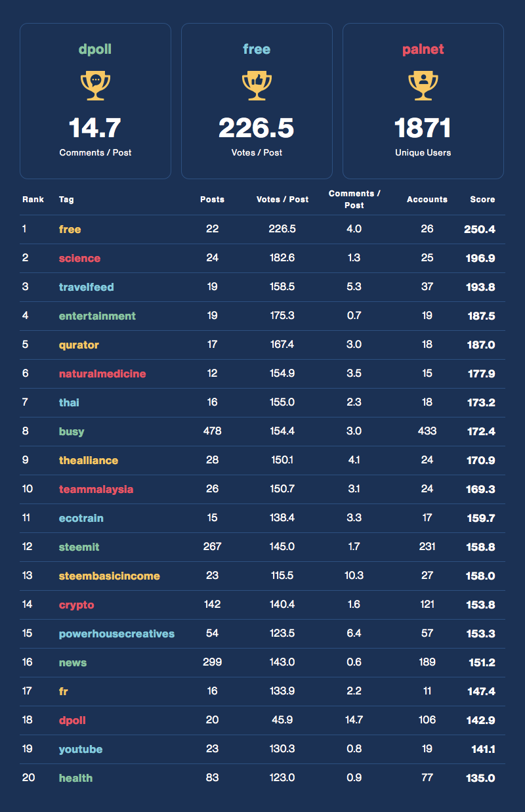Click the dpoll comments trophy icon

(x=95, y=85)
